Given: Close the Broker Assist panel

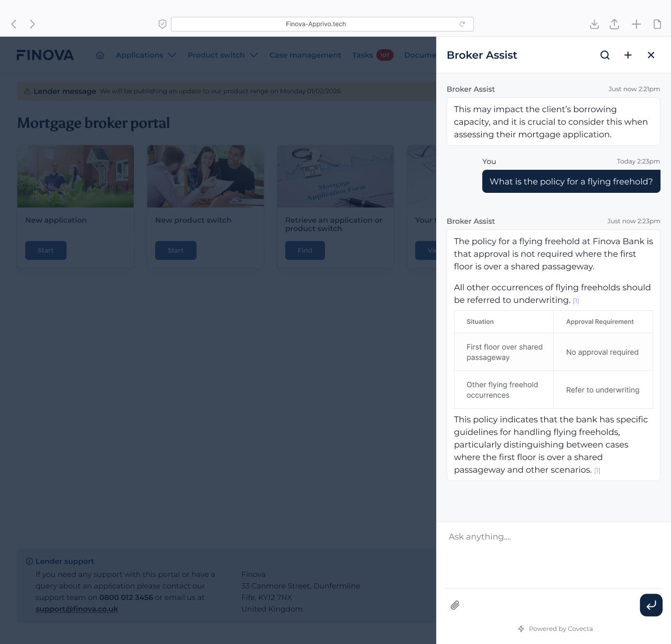Looking at the screenshot, I should [x=651, y=55].
